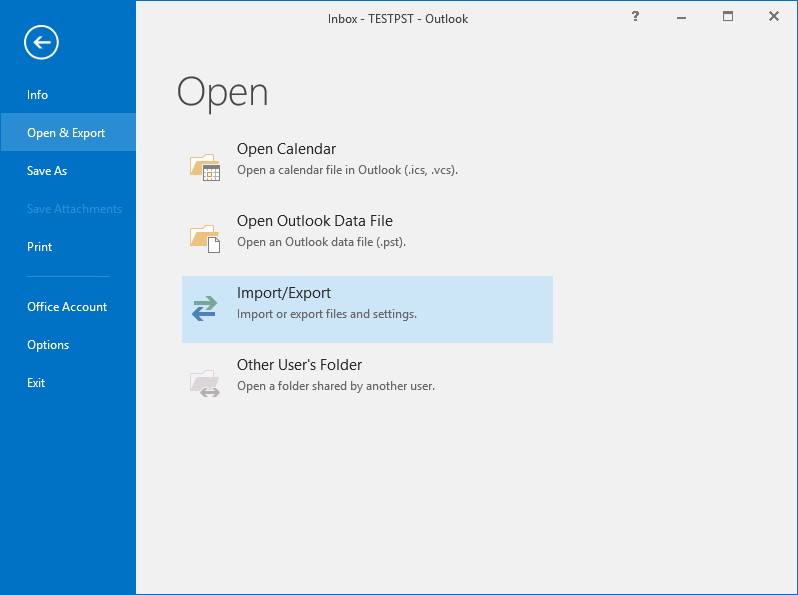Click 'Open an Outlook data file (.pst)' text
This screenshot has height=595, width=798.
pos(321,242)
